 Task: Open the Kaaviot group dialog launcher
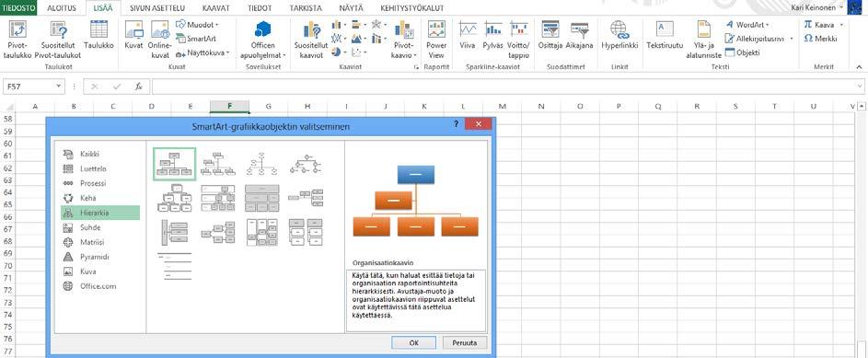[x=416, y=67]
